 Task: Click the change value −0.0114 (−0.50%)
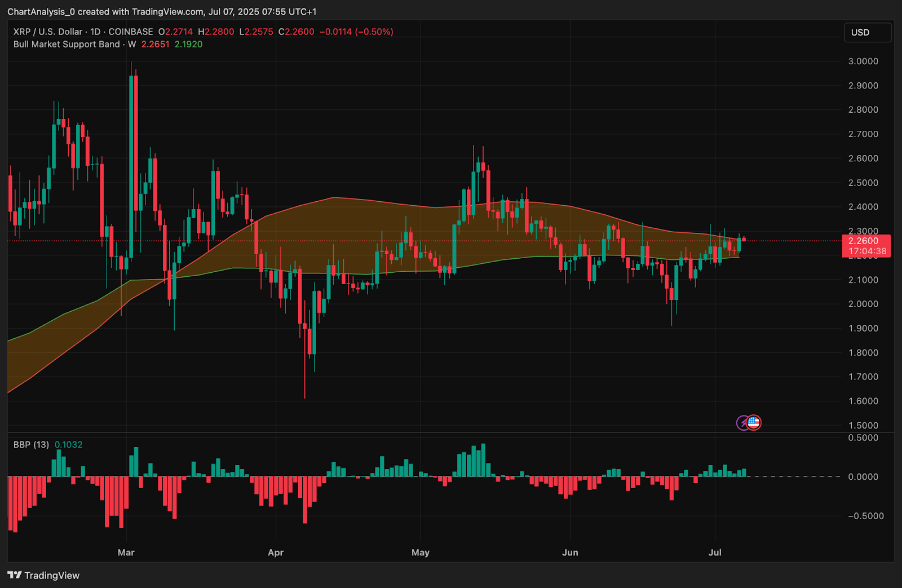coord(356,32)
